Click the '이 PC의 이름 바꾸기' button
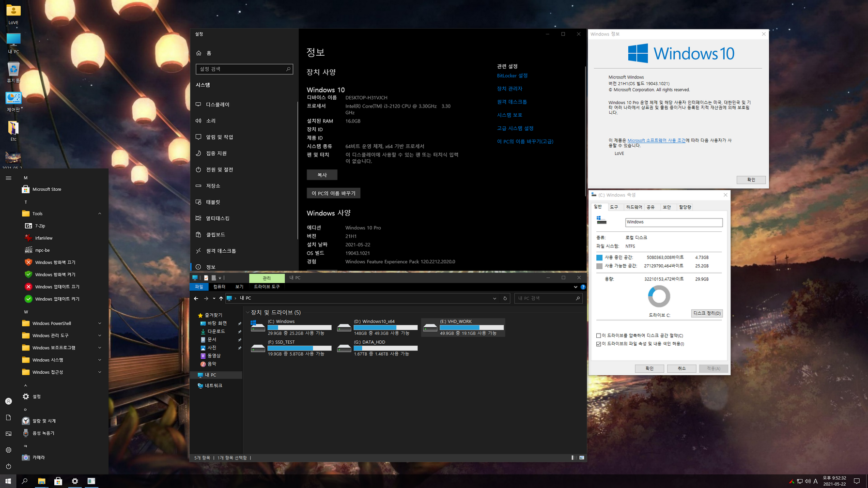Viewport: 868px width, 488px height. pyautogui.click(x=333, y=193)
